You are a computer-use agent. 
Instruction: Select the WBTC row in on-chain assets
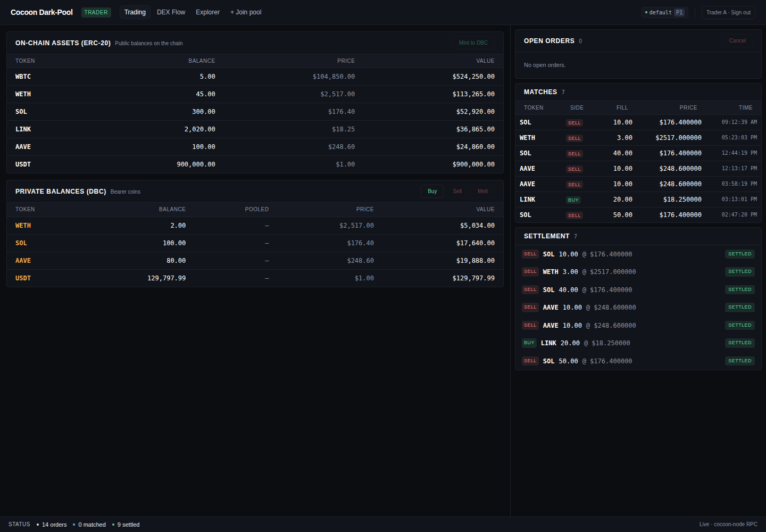click(x=255, y=77)
